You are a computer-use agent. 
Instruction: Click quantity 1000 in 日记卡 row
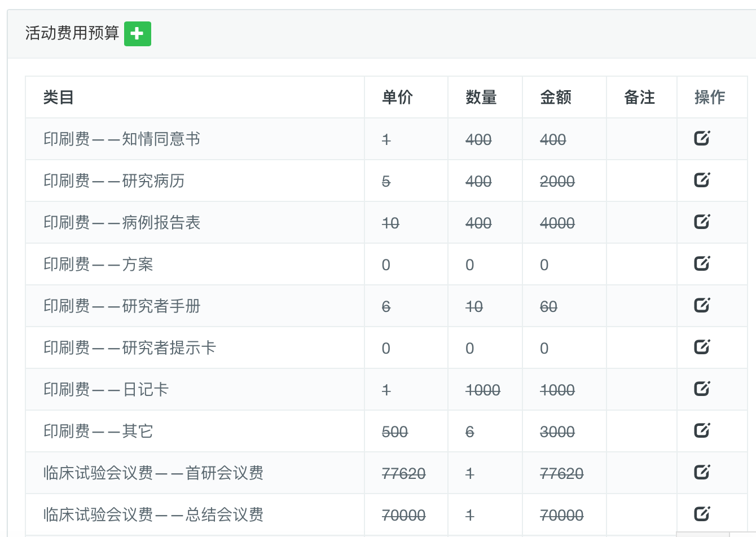coord(483,390)
